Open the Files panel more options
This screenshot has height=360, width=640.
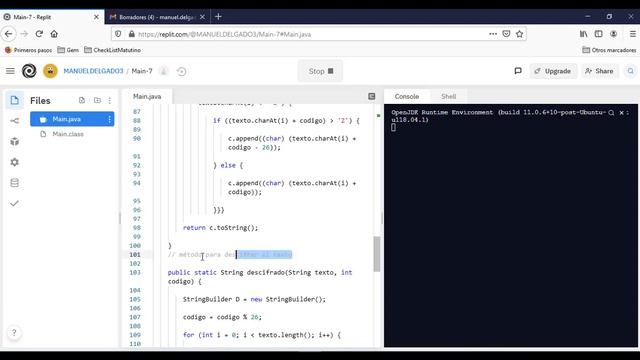[x=109, y=100]
